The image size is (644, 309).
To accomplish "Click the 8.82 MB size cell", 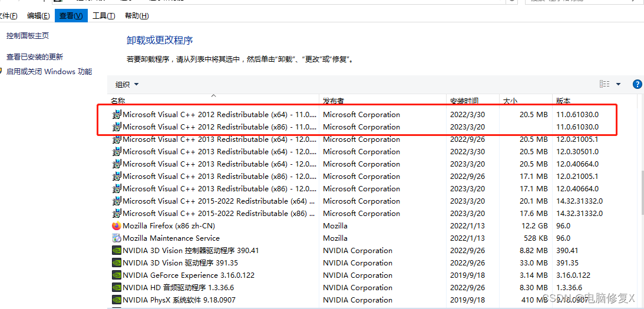I will tap(534, 250).
